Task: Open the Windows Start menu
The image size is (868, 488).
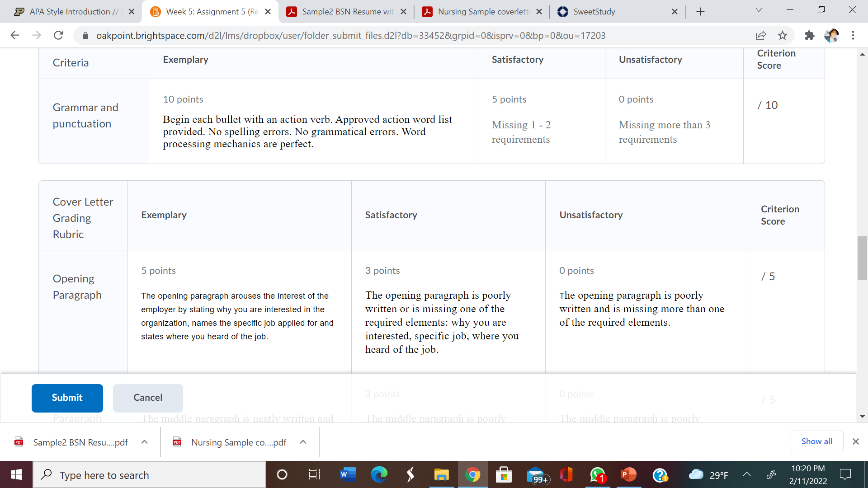Action: 16,475
